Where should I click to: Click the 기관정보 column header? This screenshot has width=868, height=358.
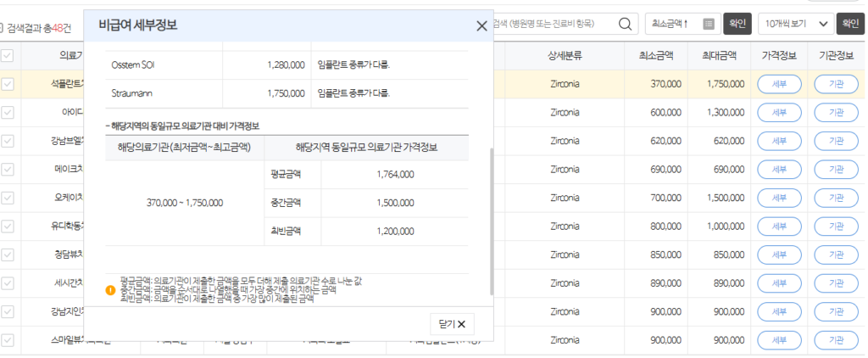[836, 55]
